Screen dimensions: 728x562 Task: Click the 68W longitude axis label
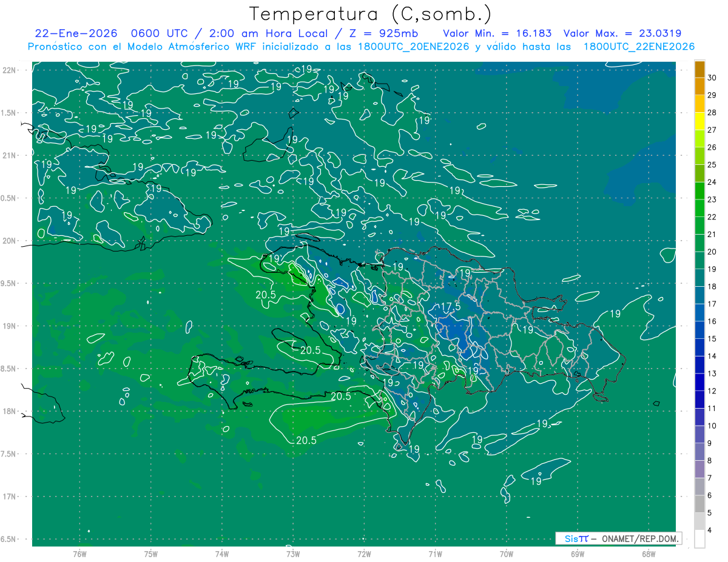click(648, 554)
